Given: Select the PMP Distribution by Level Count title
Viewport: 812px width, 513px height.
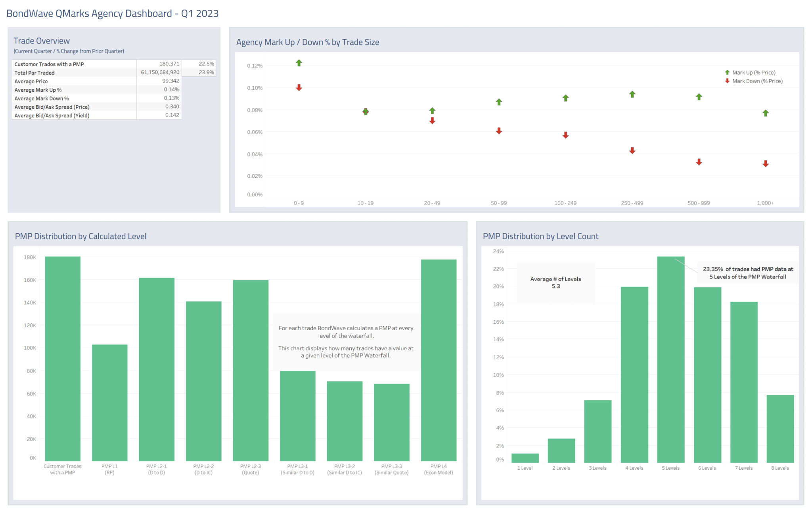Looking at the screenshot, I should click(540, 236).
